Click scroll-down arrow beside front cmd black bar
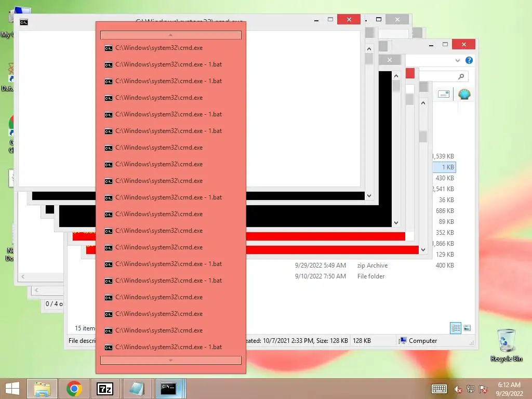Image resolution: width=532 pixels, height=399 pixels. click(369, 196)
